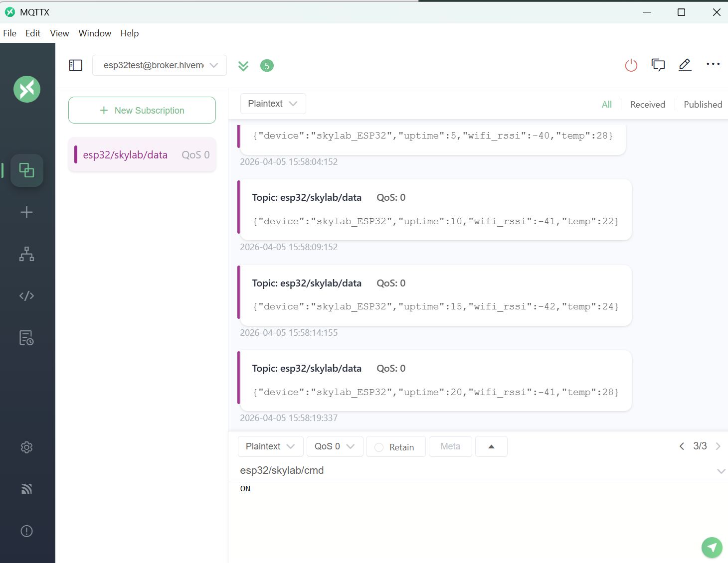Click timestamp 2026-04-05 15:58:19:337

(289, 418)
